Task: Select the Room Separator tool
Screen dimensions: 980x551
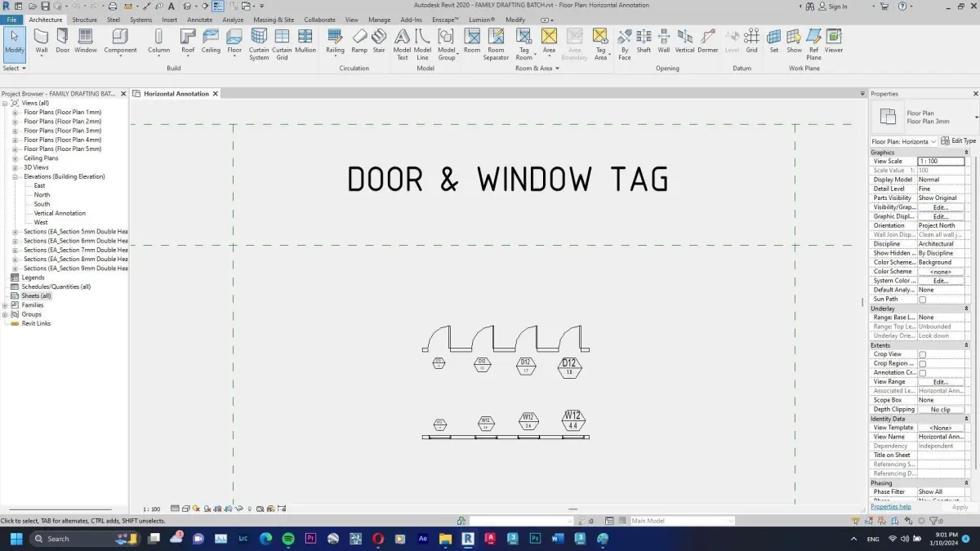Action: tap(496, 44)
